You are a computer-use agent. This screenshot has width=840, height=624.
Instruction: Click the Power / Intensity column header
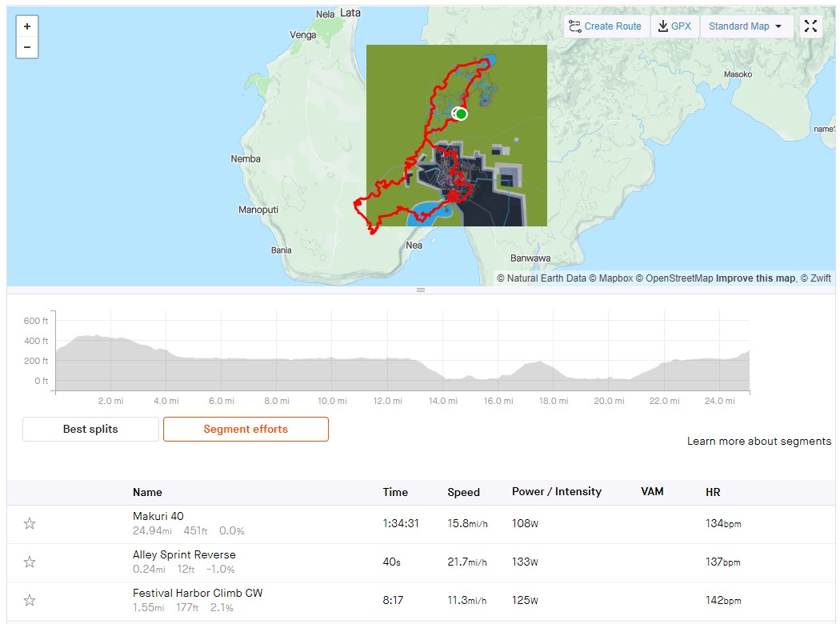557,492
